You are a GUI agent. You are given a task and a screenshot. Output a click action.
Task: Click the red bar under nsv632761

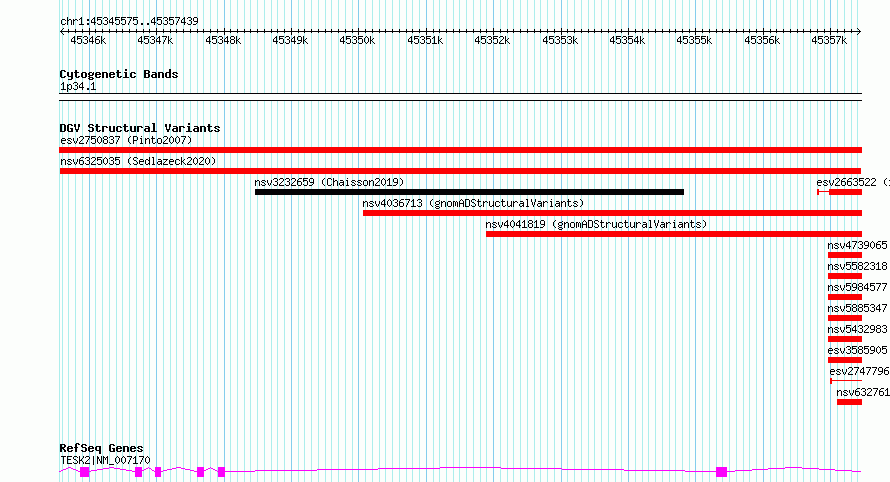point(849,402)
